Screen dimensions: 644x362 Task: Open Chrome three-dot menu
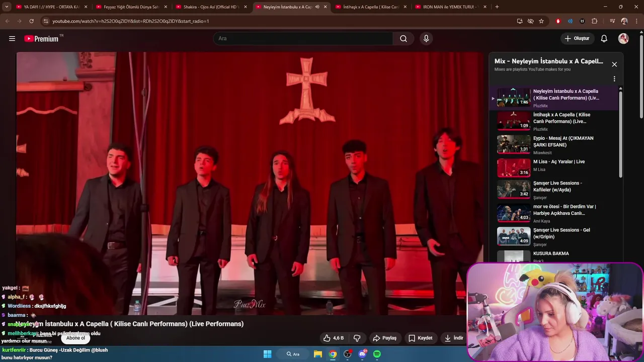point(636,21)
